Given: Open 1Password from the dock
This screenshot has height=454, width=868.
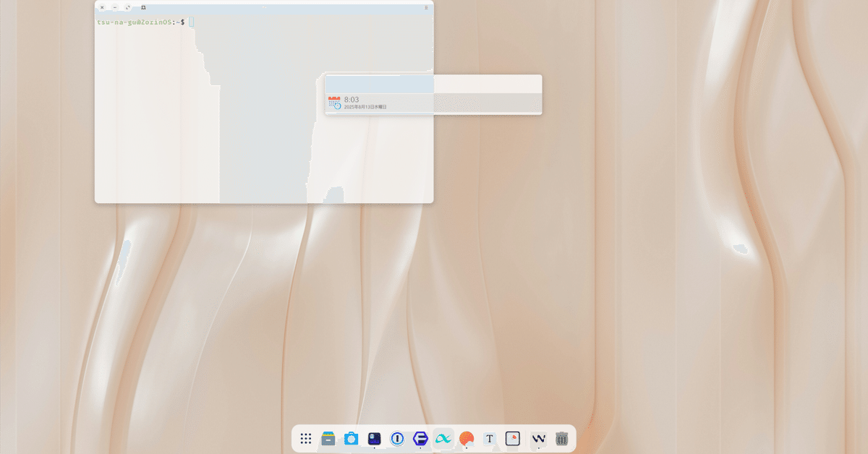Looking at the screenshot, I should coord(396,438).
